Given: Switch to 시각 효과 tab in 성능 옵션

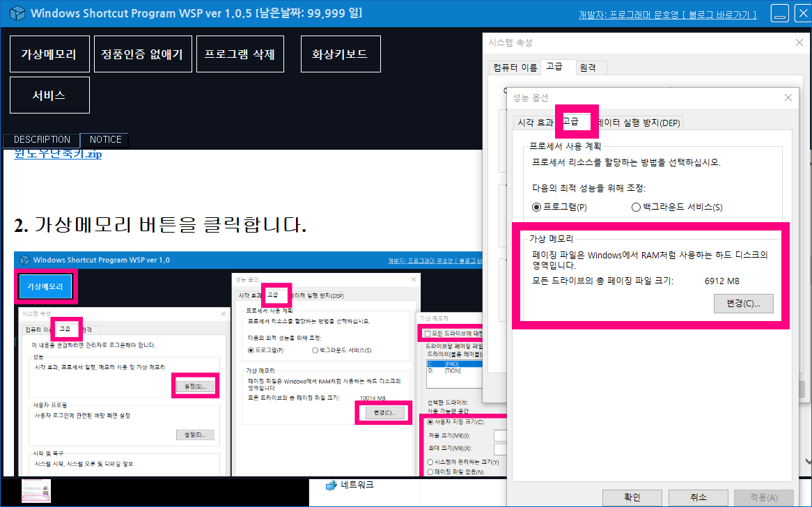Looking at the screenshot, I should [535, 123].
